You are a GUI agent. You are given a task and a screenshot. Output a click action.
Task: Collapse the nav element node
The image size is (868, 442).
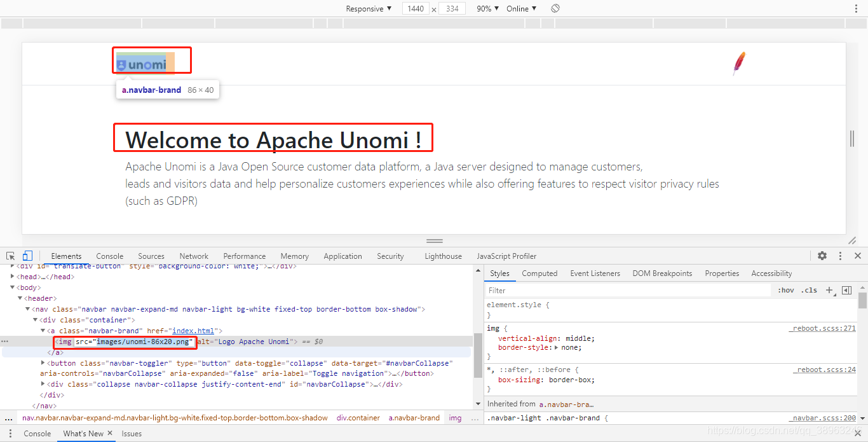[x=27, y=309]
